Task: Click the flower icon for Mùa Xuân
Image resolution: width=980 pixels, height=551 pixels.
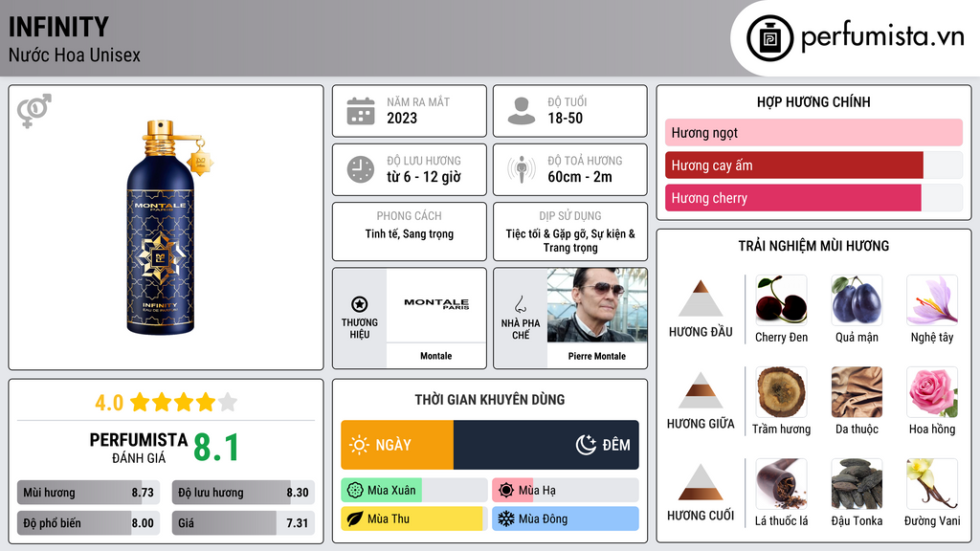Action: [x=355, y=491]
